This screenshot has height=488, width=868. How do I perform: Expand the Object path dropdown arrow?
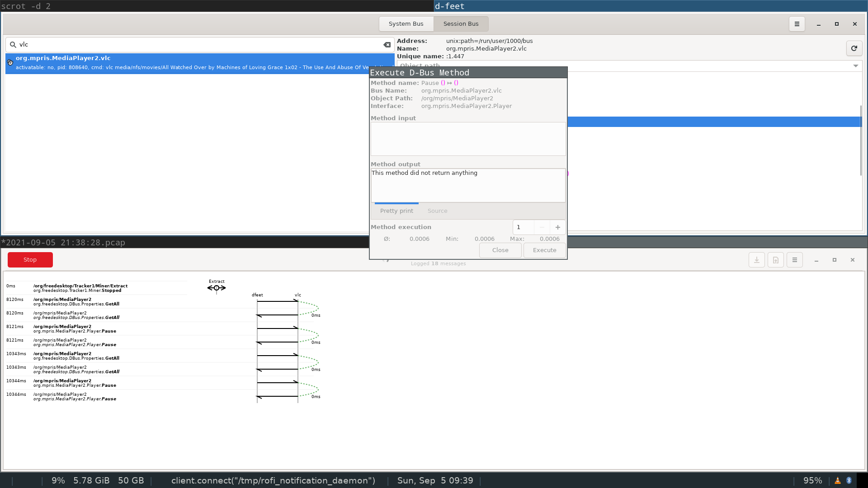855,66
